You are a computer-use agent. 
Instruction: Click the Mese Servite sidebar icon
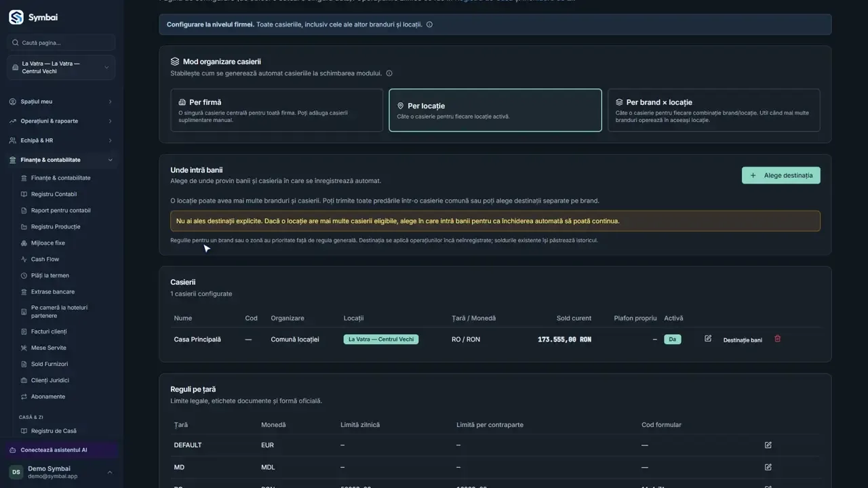click(x=24, y=348)
